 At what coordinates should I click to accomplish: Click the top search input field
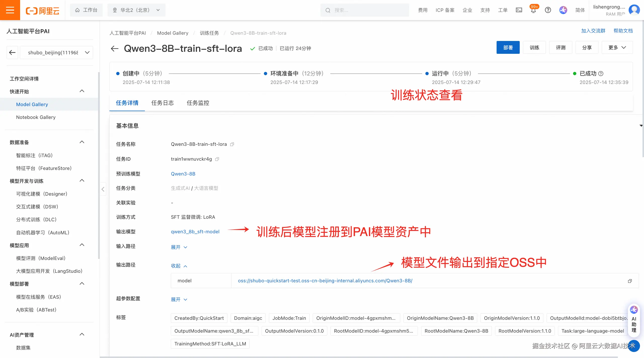click(365, 10)
